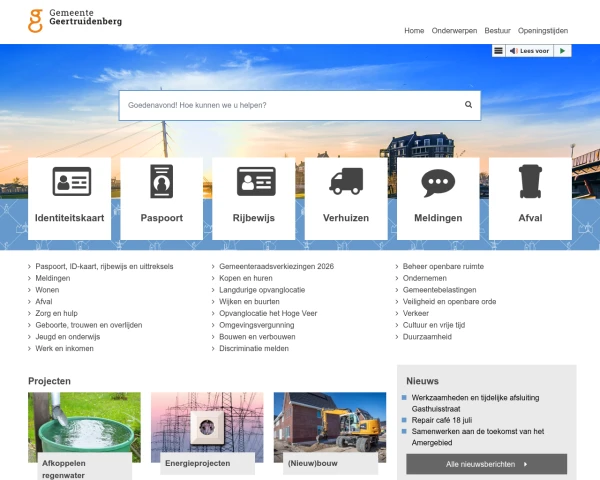This screenshot has height=480, width=600.
Task: Open the Afval topic link
Action: [x=44, y=302]
